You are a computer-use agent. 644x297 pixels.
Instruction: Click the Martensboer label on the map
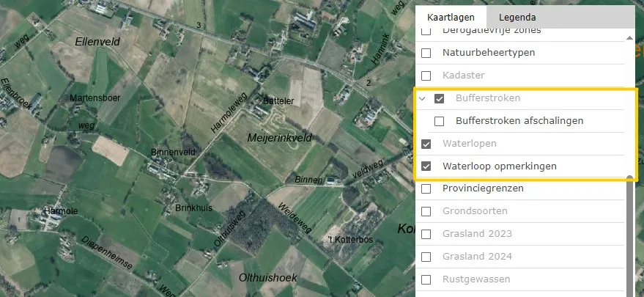pyautogui.click(x=95, y=98)
